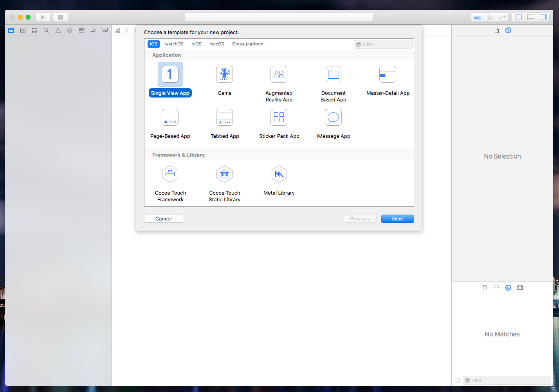Show the Quick Help inspector

(x=508, y=30)
